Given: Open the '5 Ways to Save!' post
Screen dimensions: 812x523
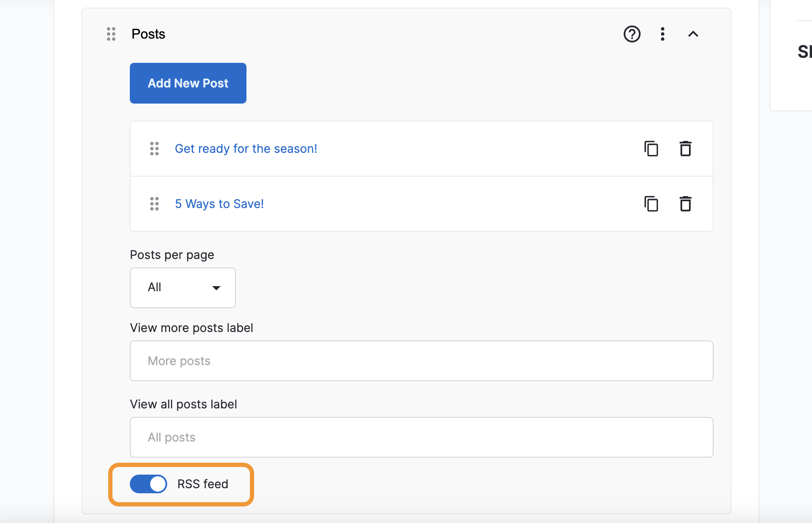Looking at the screenshot, I should click(x=219, y=204).
